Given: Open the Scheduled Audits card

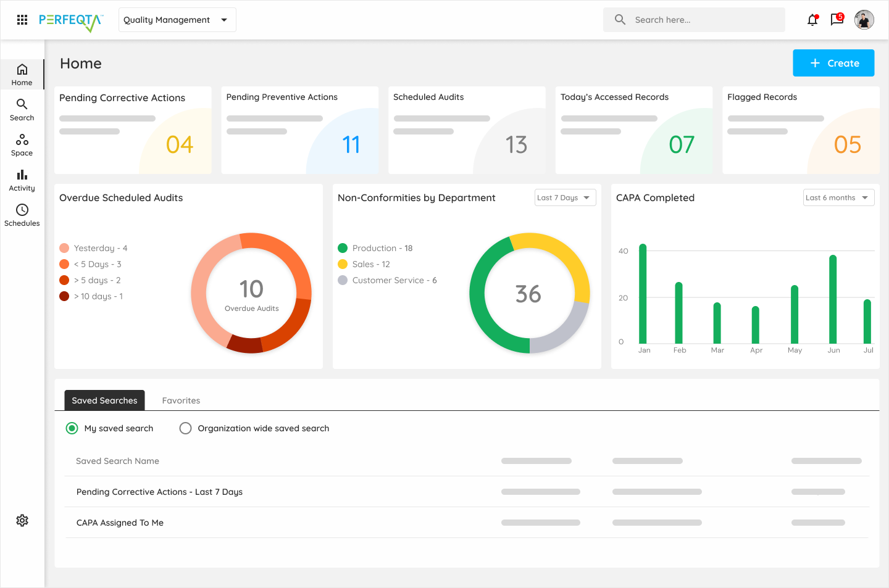Looking at the screenshot, I should [x=467, y=130].
